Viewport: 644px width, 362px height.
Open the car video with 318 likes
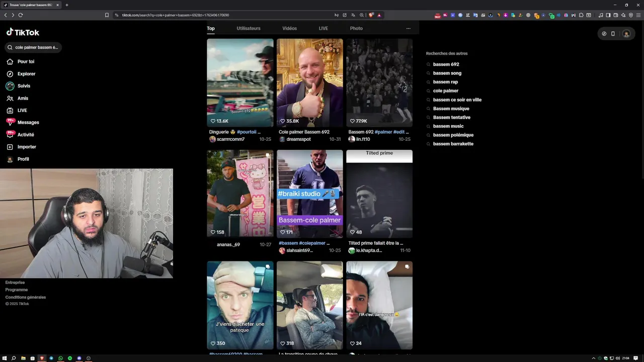point(310,305)
